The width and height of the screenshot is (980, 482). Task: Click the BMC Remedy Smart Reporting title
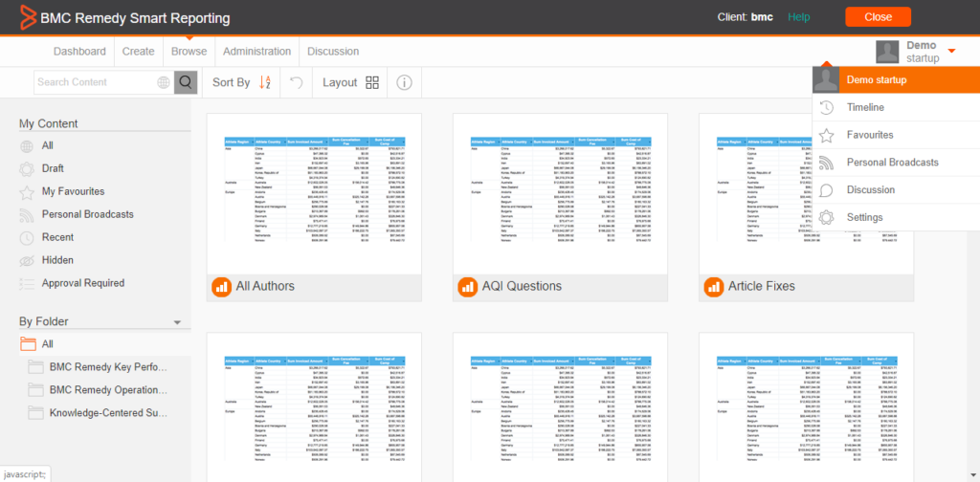pyautogui.click(x=135, y=18)
